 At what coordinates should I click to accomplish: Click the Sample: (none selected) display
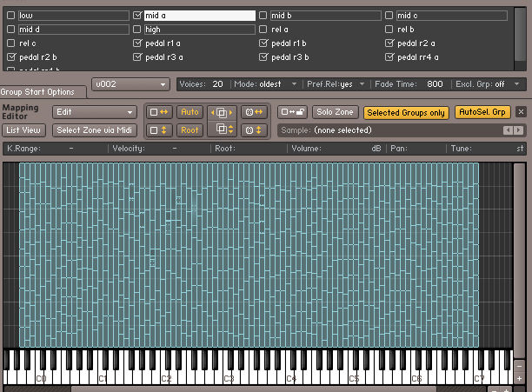pyautogui.click(x=390, y=130)
